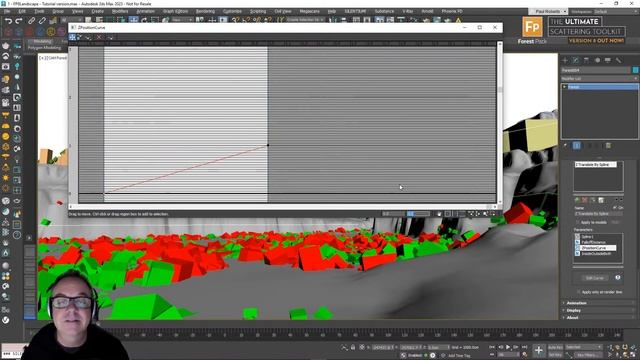640x360 pixels.
Task: Click vertical scrollbar of ZPositionCurve window
Action: pos(500,122)
